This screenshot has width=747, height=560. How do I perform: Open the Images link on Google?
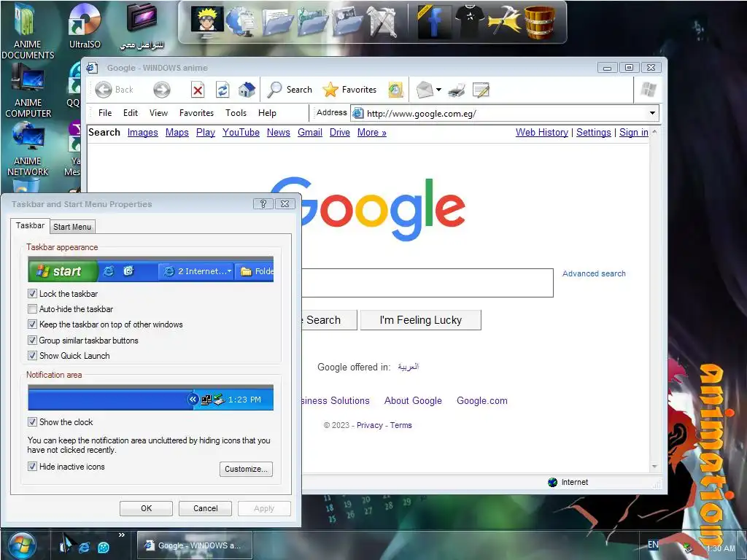tap(142, 133)
